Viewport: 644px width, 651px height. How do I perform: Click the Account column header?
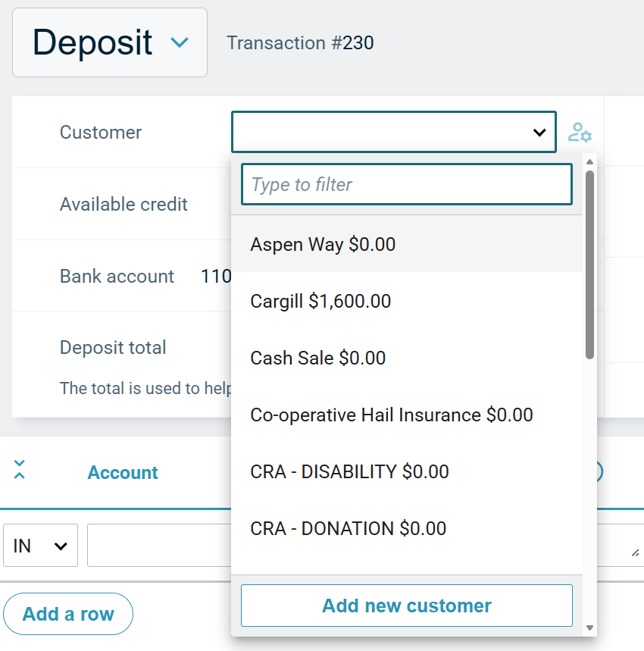[x=123, y=473]
